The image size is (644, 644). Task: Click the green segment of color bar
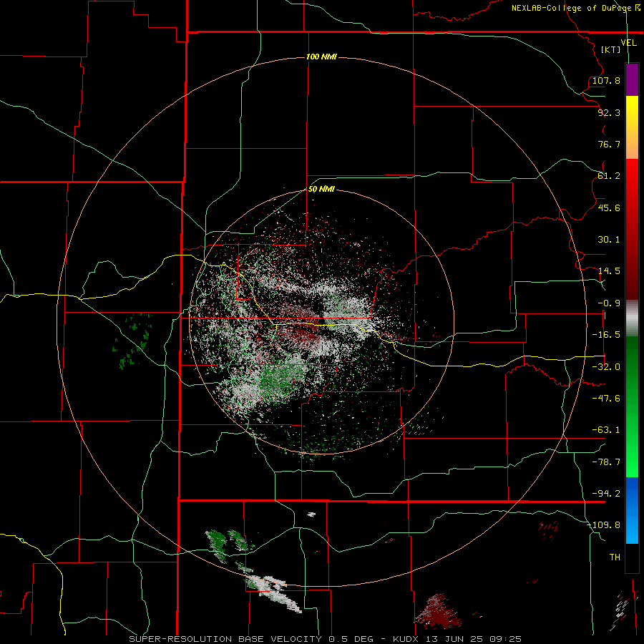point(632,406)
